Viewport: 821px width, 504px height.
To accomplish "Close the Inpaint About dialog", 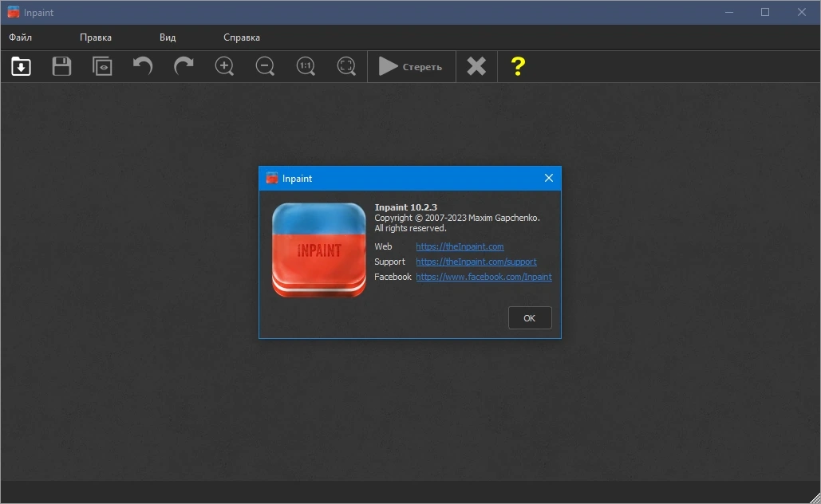I will coord(549,179).
